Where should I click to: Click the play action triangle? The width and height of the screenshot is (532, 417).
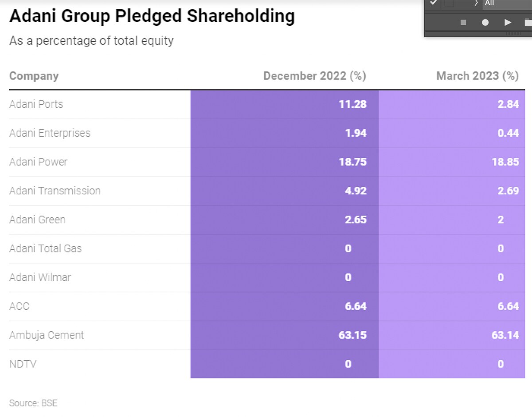508,22
